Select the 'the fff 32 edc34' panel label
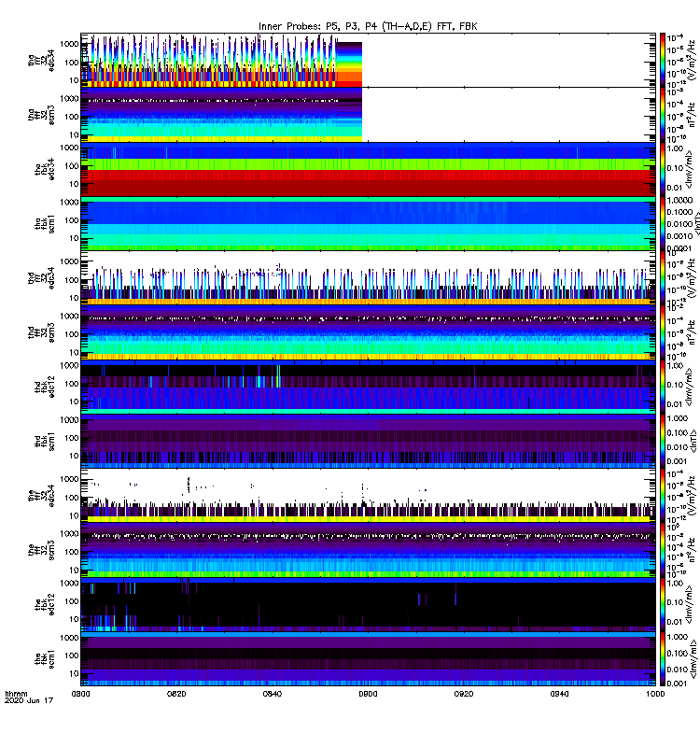This screenshot has width=700, height=747. click(x=41, y=496)
